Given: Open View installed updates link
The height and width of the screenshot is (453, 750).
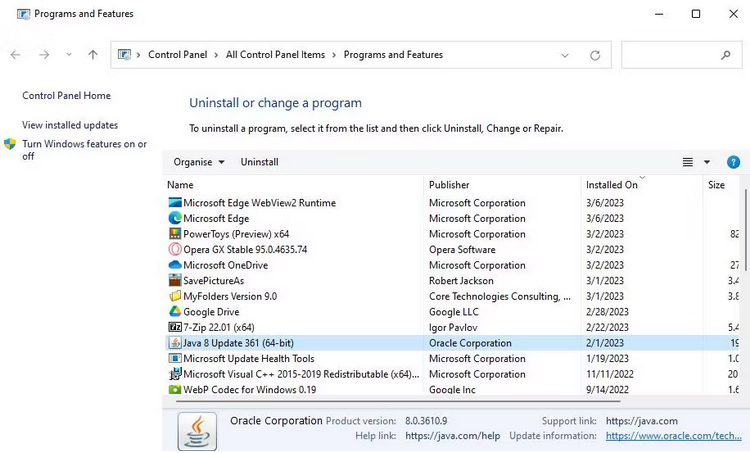Looking at the screenshot, I should [x=70, y=125].
